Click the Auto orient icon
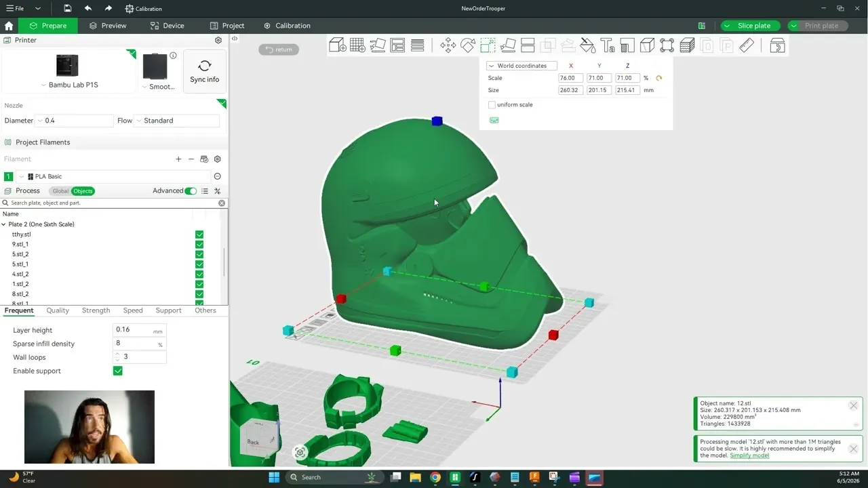 (x=378, y=45)
